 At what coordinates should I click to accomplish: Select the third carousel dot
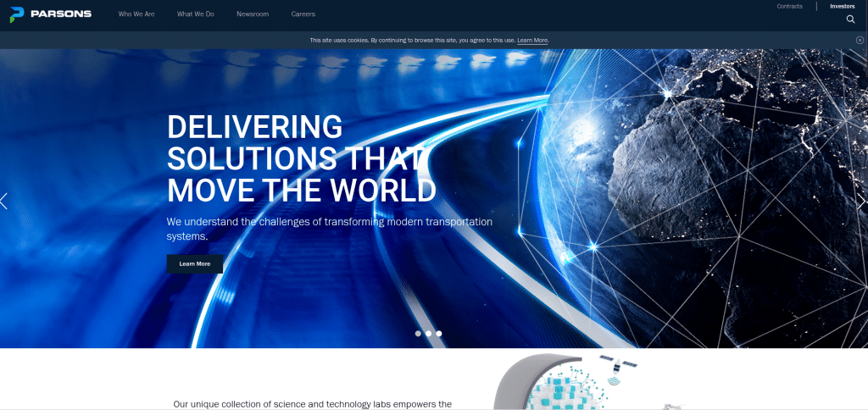[x=439, y=334]
